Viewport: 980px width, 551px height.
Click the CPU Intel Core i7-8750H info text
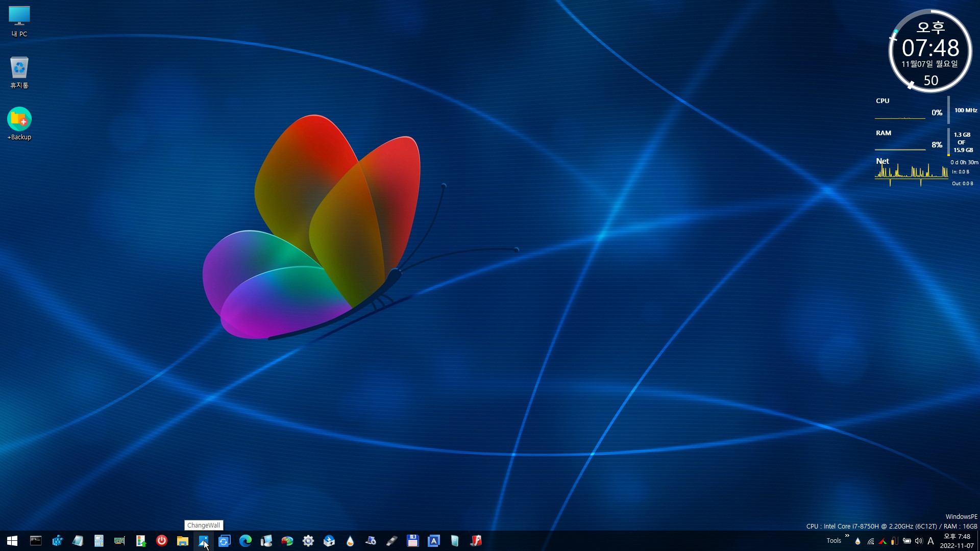[x=892, y=526]
